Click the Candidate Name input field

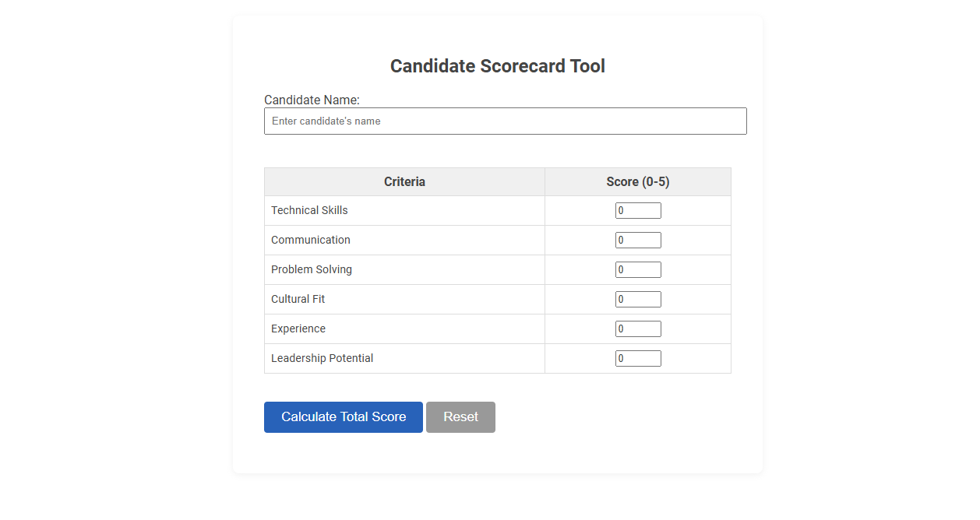tap(505, 121)
